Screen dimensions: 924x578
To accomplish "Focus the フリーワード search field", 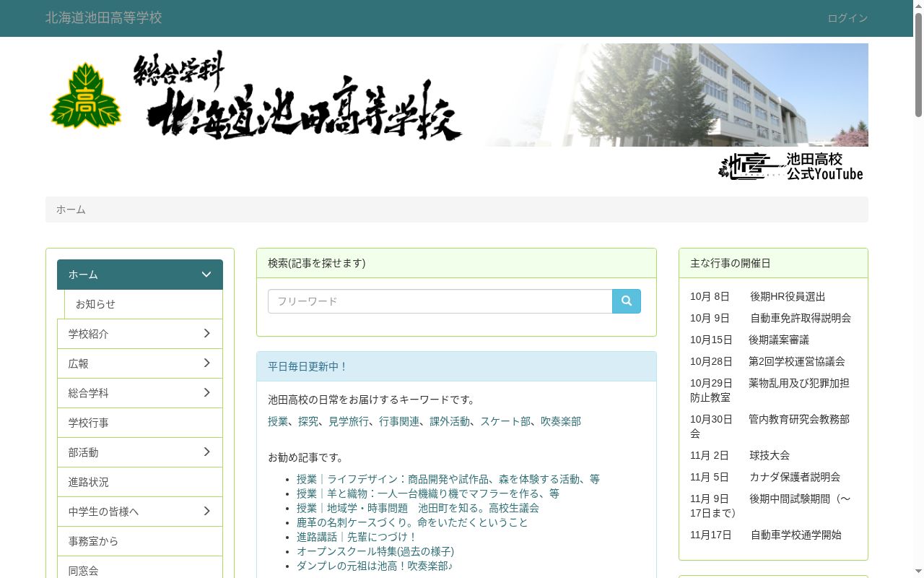I will tap(440, 301).
